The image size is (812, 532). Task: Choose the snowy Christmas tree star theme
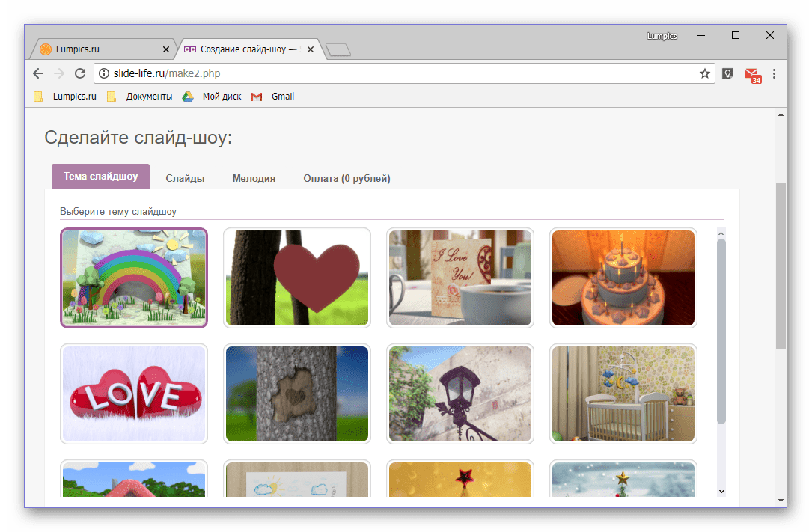tap(623, 479)
